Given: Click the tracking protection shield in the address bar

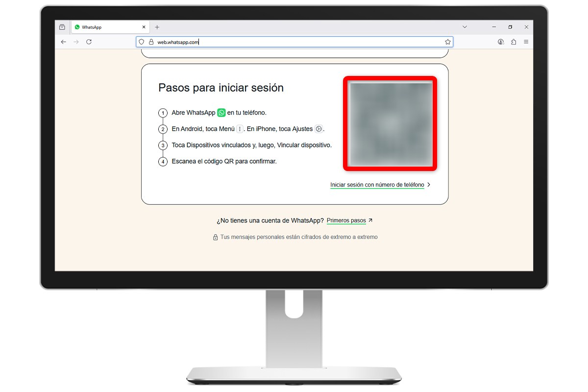Looking at the screenshot, I should 142,42.
